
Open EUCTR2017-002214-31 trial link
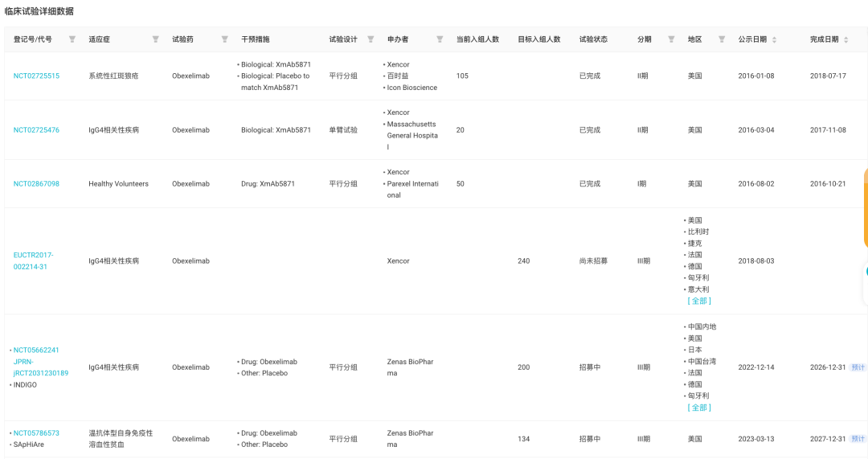pyautogui.click(x=33, y=260)
